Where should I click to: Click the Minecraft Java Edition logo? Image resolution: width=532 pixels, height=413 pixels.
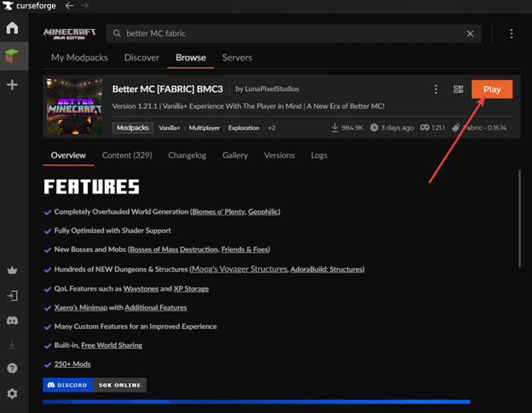coord(69,33)
